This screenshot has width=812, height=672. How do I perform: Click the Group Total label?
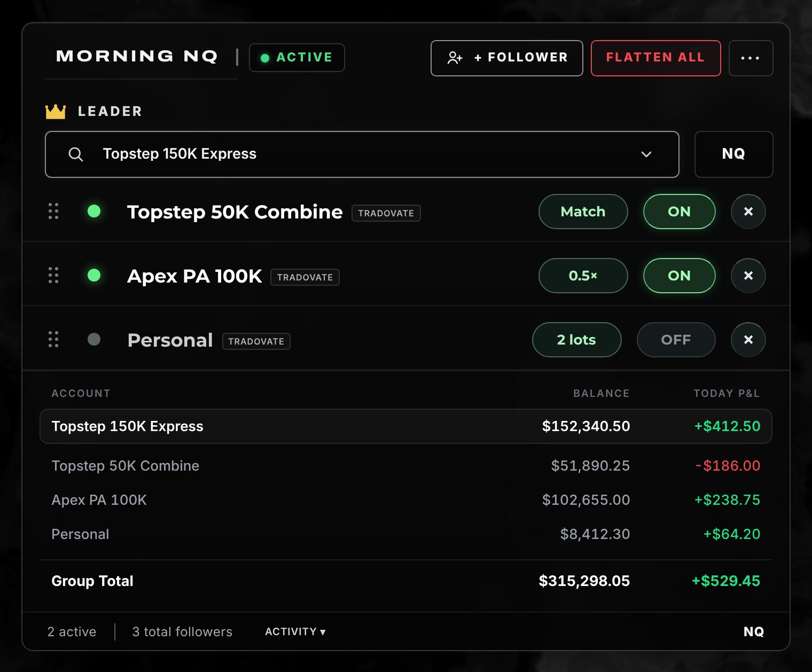tap(92, 581)
